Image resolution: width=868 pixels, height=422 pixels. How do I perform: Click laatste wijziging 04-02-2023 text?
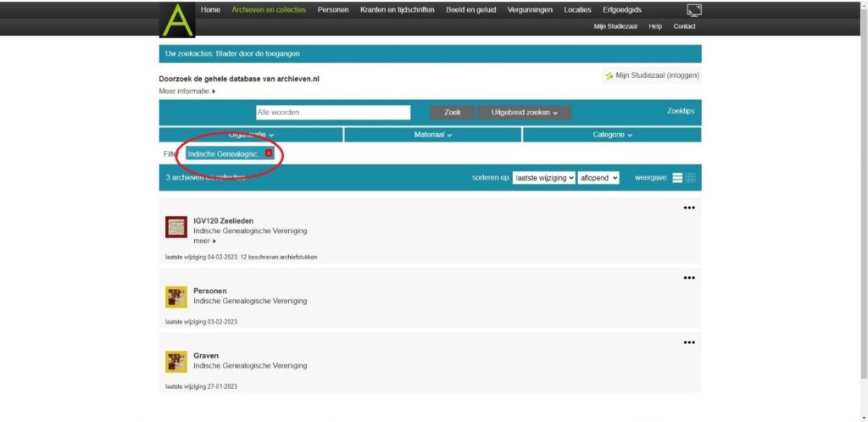(202, 257)
